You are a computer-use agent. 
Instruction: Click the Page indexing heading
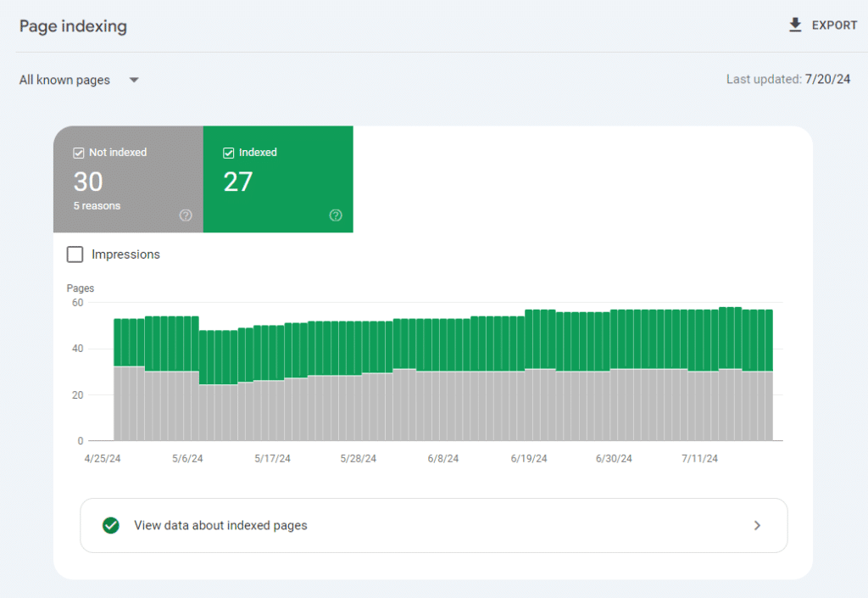73,26
